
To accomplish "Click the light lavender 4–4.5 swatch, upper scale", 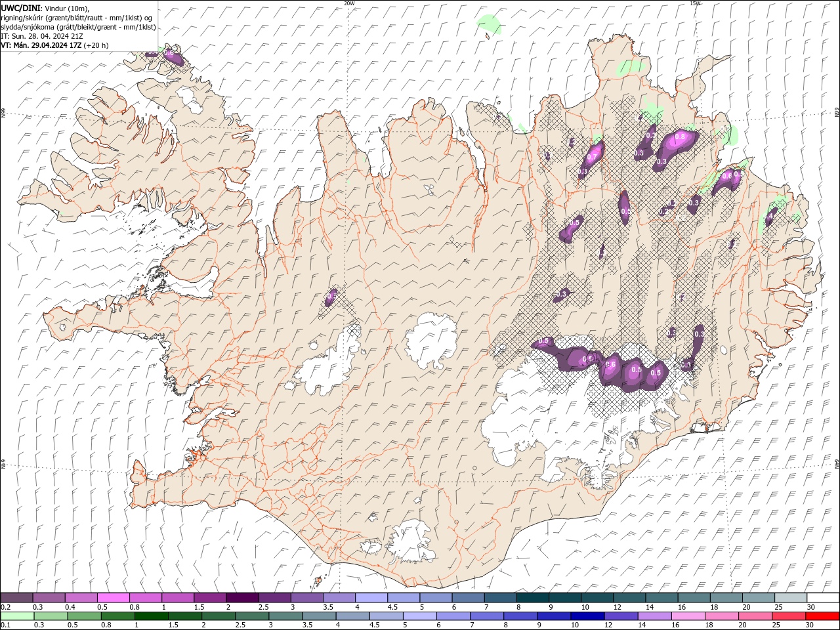I will (x=371, y=598).
